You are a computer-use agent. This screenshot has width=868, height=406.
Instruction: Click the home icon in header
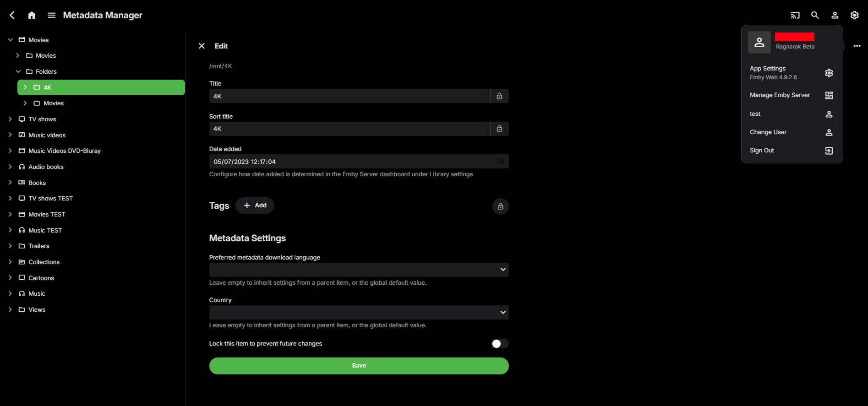point(32,15)
